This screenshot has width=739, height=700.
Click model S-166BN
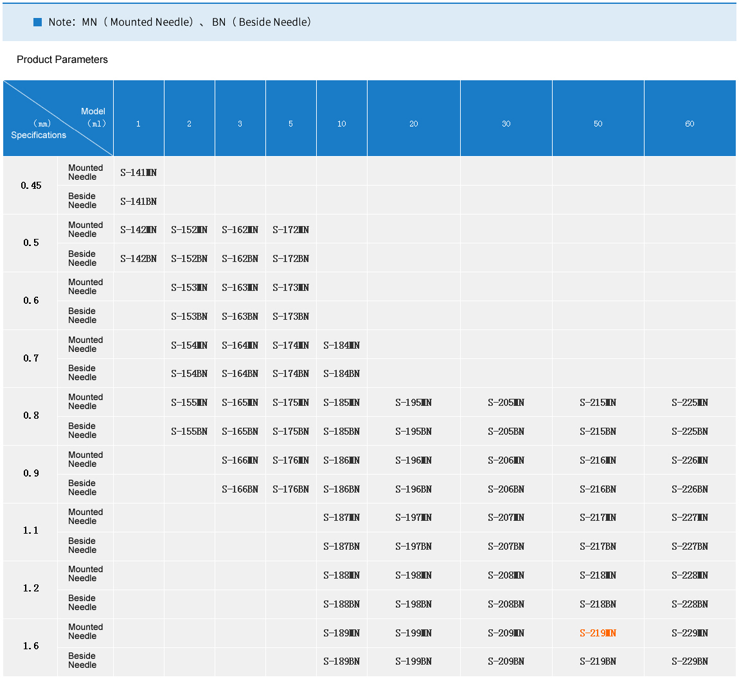click(x=240, y=489)
